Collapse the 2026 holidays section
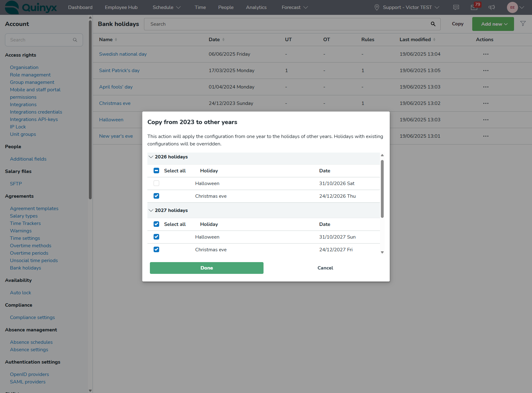Viewport: 532px width, 393px height. coord(151,157)
